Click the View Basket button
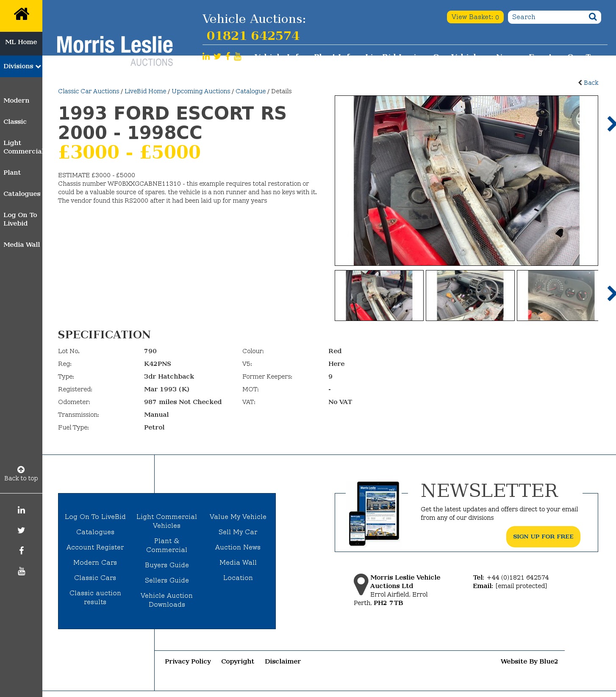The width and height of the screenshot is (616, 697). click(x=475, y=17)
